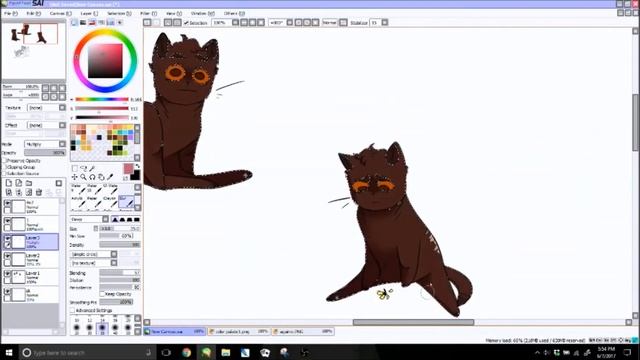Open the Canvas menu

60,13
